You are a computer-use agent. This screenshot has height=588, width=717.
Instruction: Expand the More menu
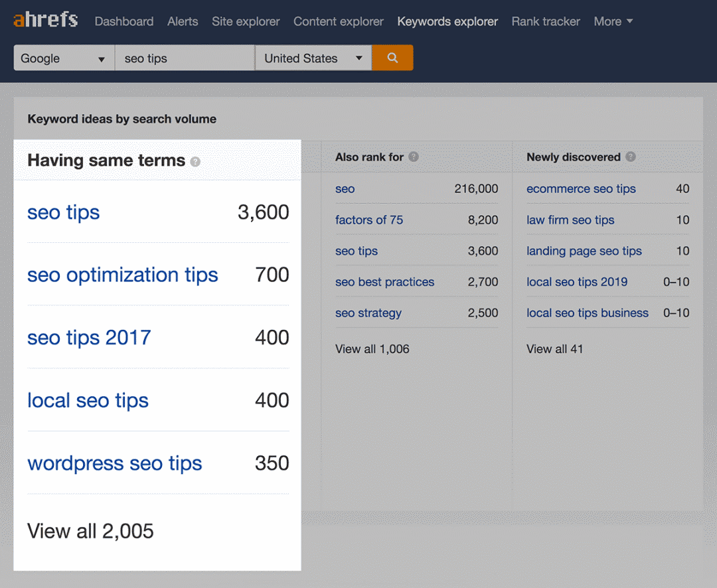tap(613, 21)
